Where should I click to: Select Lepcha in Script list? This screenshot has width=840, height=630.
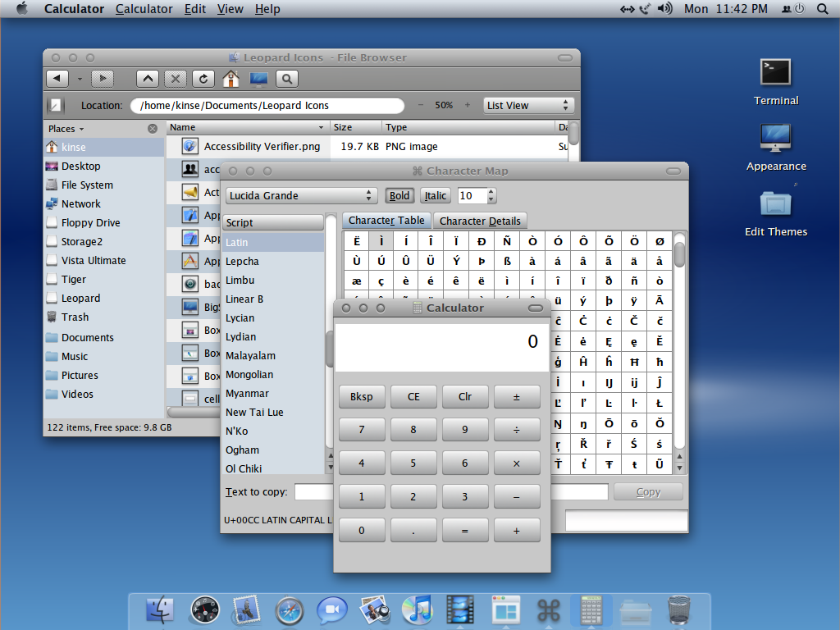point(273,262)
